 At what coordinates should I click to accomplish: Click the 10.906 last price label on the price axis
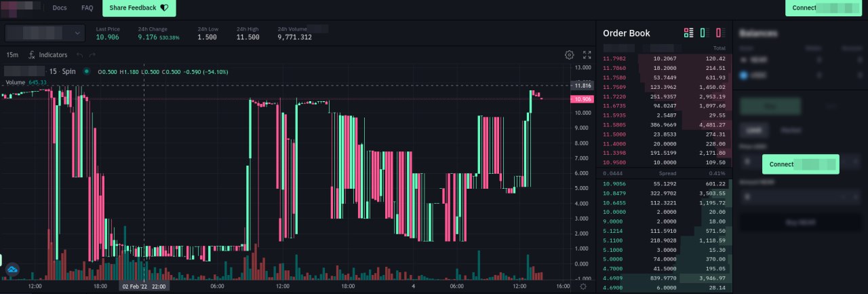coord(583,99)
